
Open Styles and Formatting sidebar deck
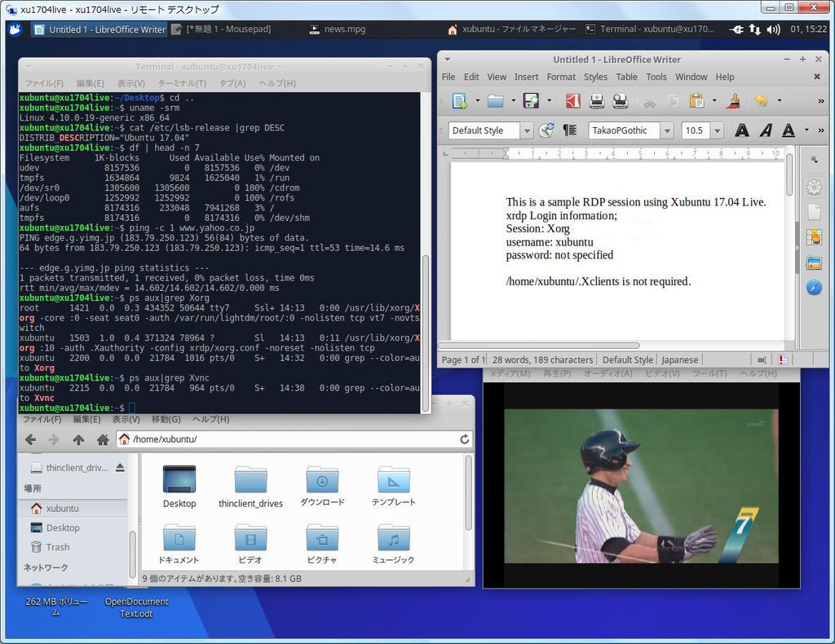814,237
